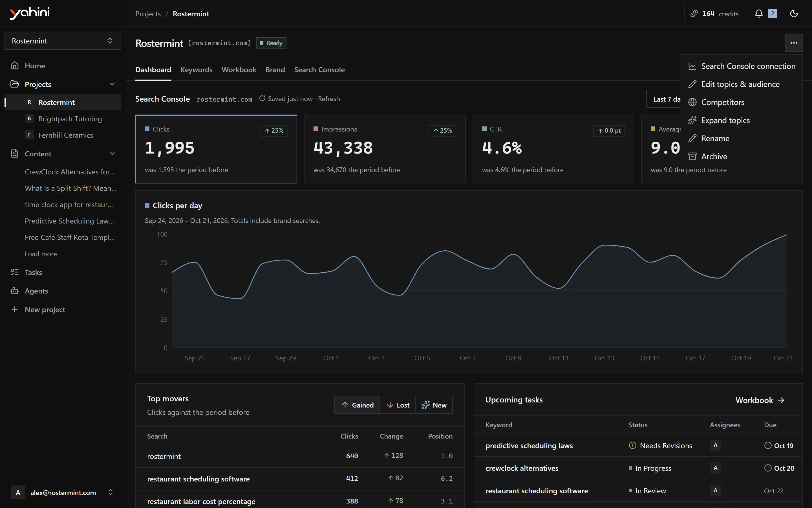This screenshot has height=508, width=812.
Task: Open notifications bell icon
Action: pos(759,14)
